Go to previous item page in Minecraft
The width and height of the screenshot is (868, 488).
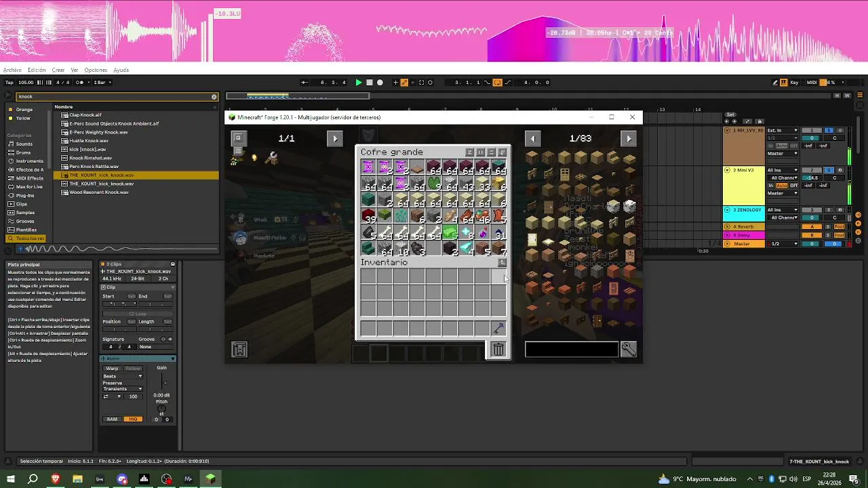(x=532, y=139)
